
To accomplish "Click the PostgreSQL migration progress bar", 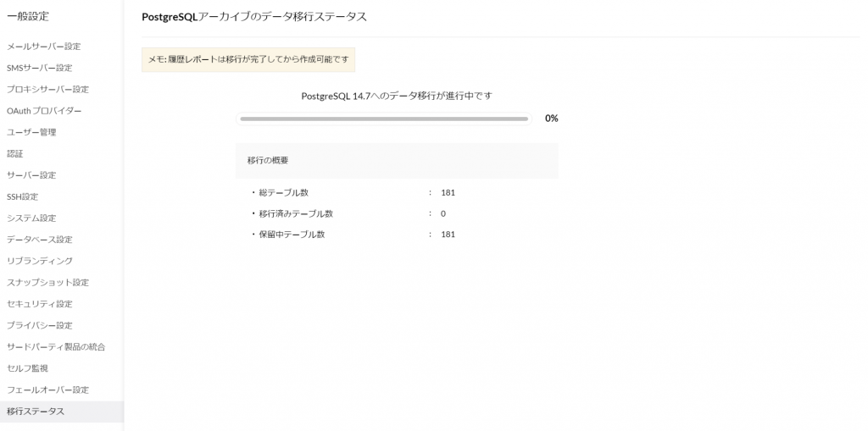I will coord(384,119).
